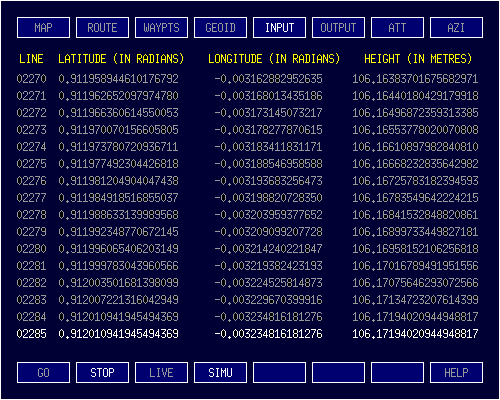Viewport: 500px width, 400px height.
Task: Click height value on line 02278
Action: tap(415, 215)
